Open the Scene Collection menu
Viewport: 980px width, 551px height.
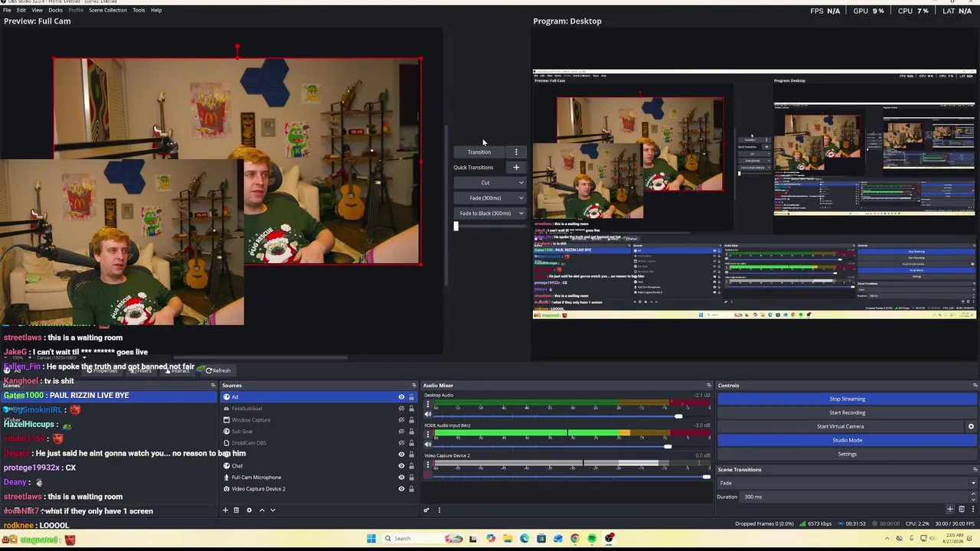(108, 10)
